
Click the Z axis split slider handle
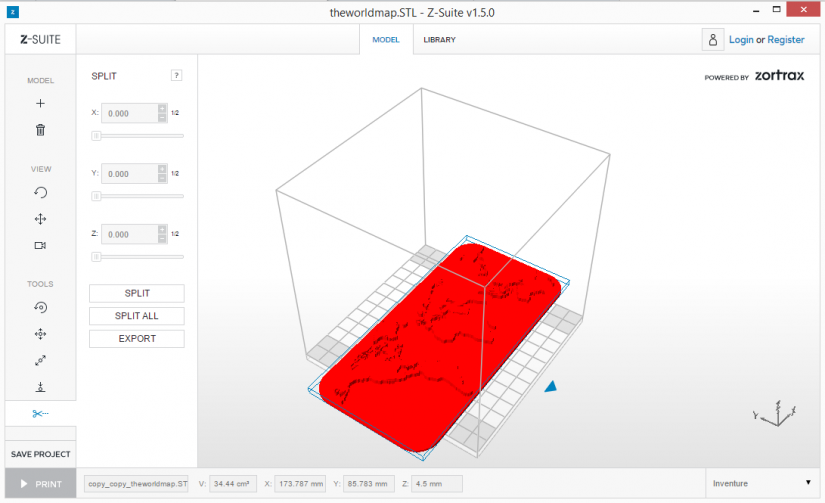96,257
